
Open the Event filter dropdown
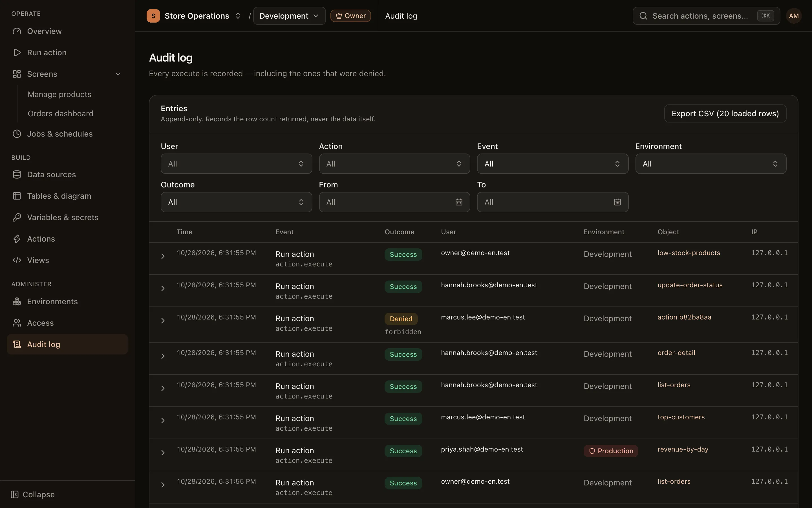point(553,164)
